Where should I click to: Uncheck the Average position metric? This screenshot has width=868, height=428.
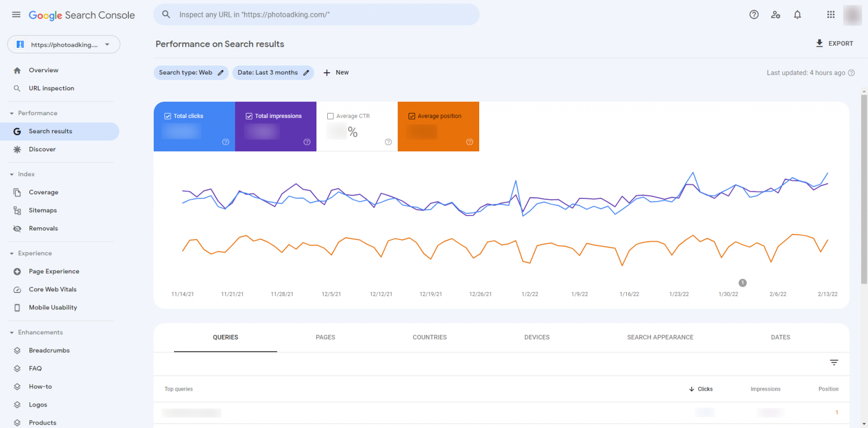click(x=411, y=116)
